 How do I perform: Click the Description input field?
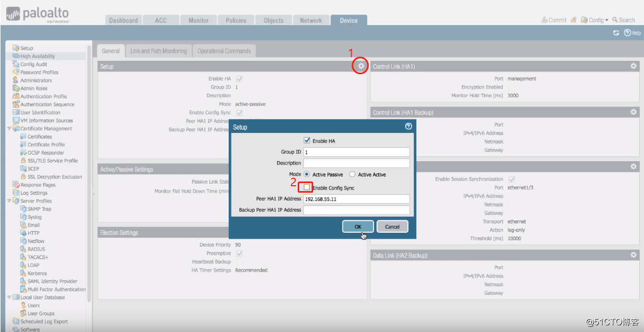click(x=356, y=163)
